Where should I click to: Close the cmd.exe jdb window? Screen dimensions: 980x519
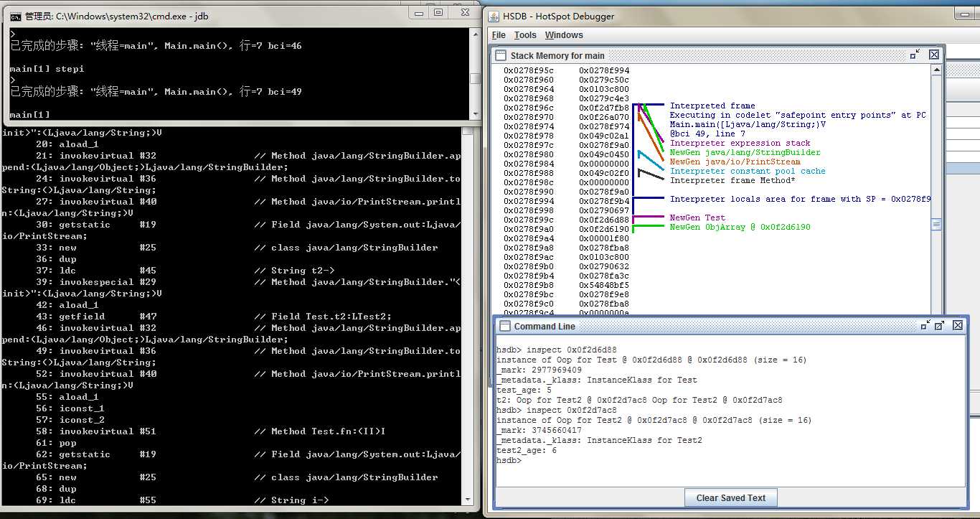point(465,13)
